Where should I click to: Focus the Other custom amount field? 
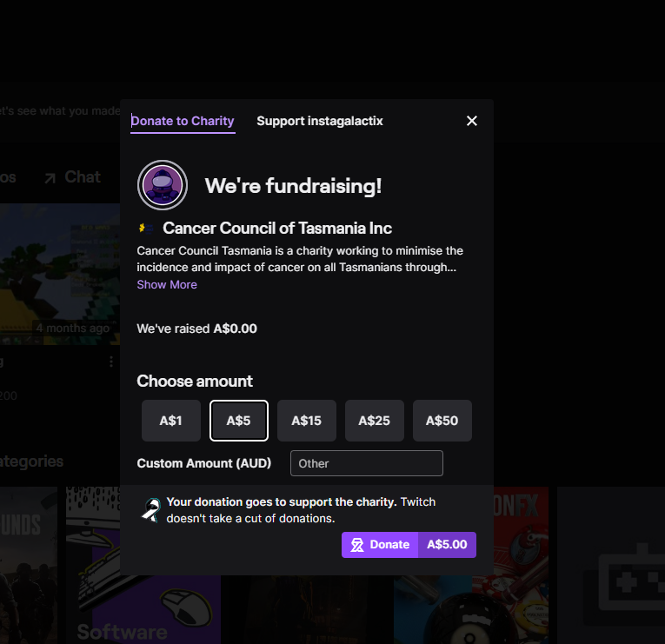(367, 463)
